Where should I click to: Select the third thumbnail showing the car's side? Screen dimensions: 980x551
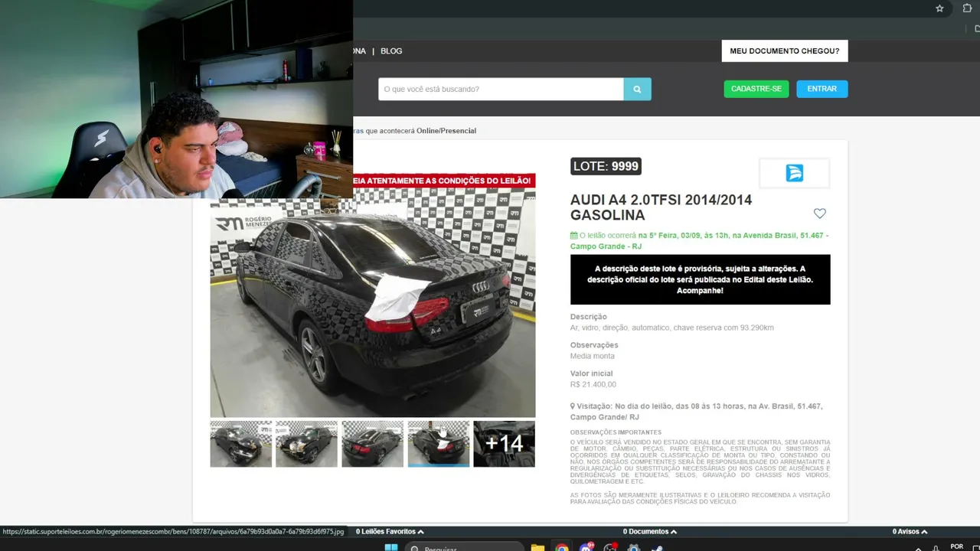[x=372, y=444]
